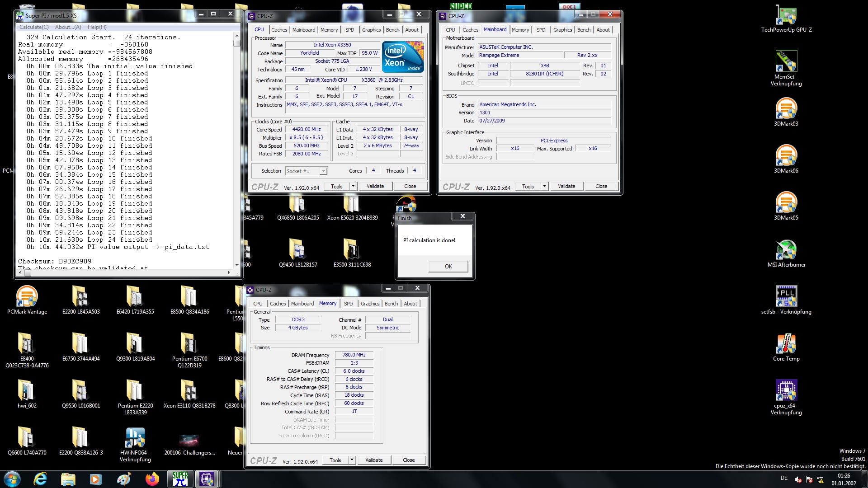The height and width of the screenshot is (488, 868).
Task: Open Q9550 L016B001 folder
Action: (x=81, y=394)
